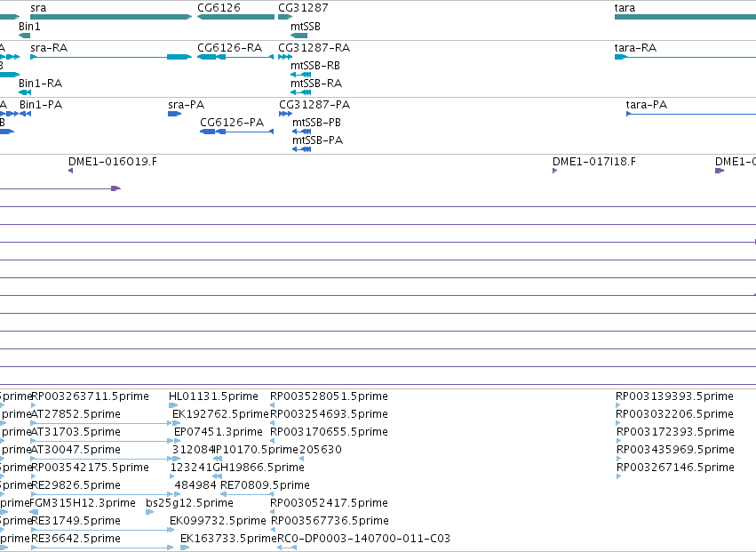Select the CG6126-PA protein glyph
Image resolution: width=756 pixels, height=552 pixels.
pyautogui.click(x=236, y=132)
